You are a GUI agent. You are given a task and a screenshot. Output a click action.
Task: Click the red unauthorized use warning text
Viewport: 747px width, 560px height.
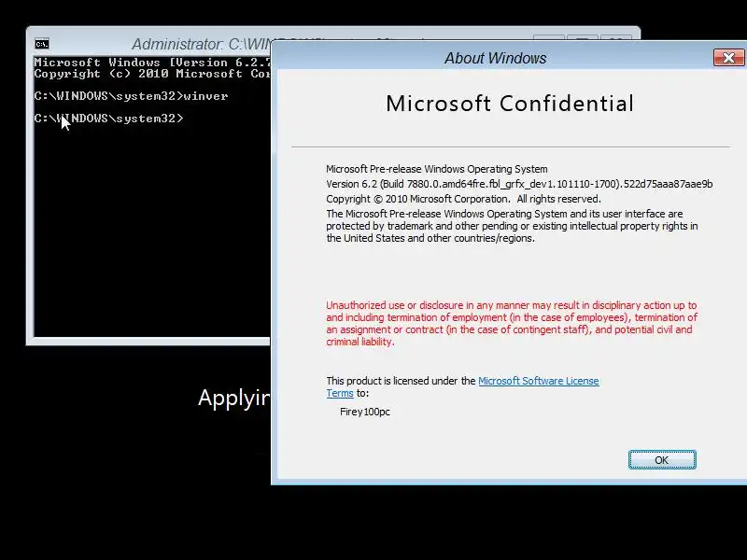click(512, 323)
